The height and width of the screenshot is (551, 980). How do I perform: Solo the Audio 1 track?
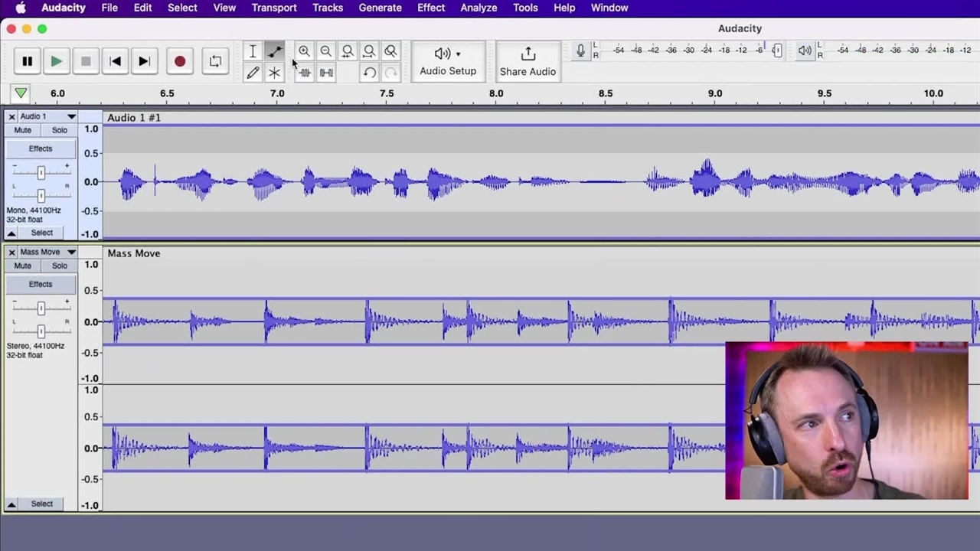59,130
